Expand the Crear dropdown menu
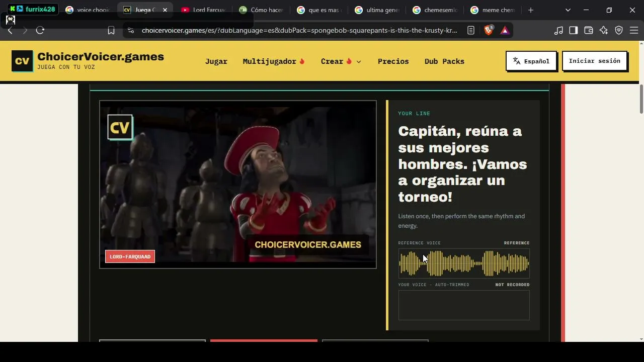 click(x=341, y=61)
